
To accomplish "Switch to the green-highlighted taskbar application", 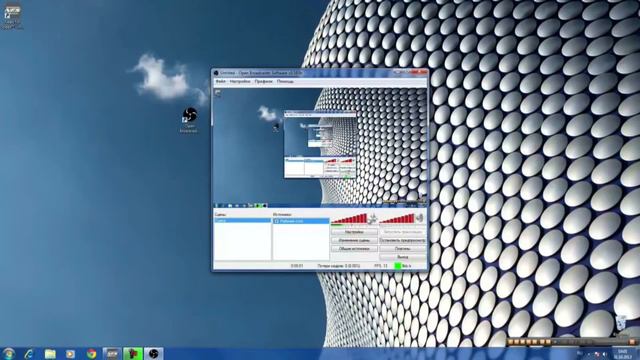I will point(133,354).
